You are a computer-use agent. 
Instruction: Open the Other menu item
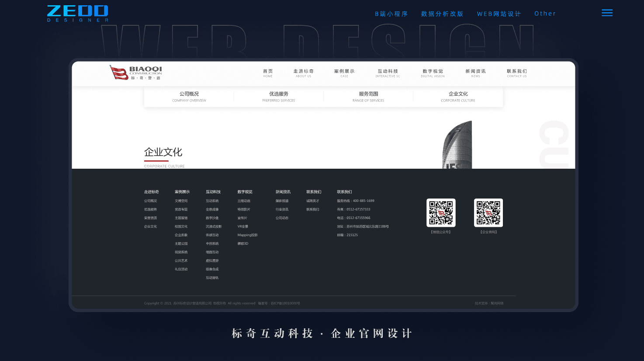click(x=545, y=14)
